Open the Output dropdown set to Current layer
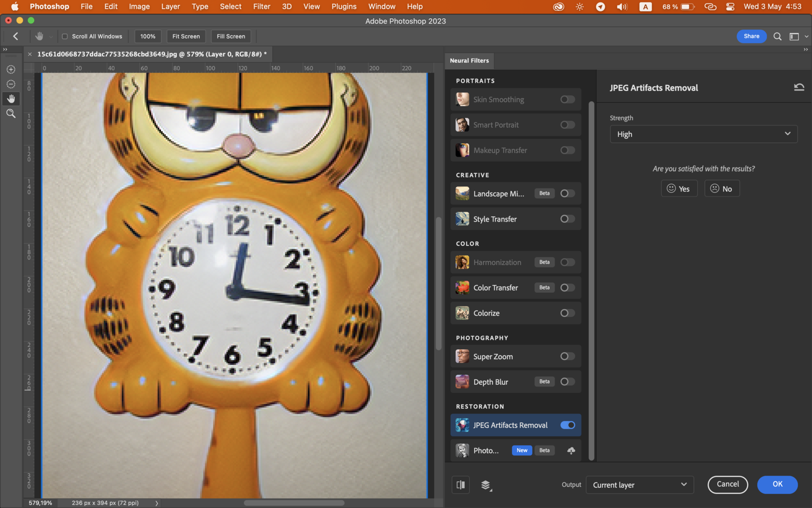812x508 pixels. tap(639, 485)
